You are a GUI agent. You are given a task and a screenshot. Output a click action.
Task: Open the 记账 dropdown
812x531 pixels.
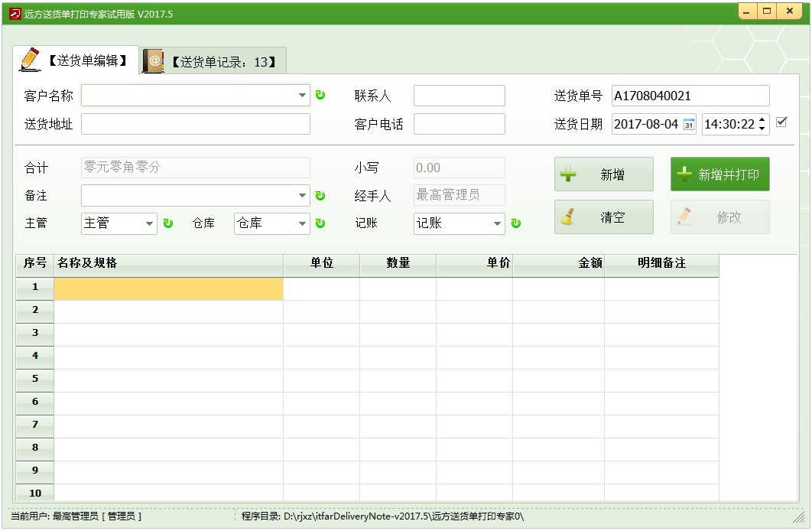[x=497, y=223]
